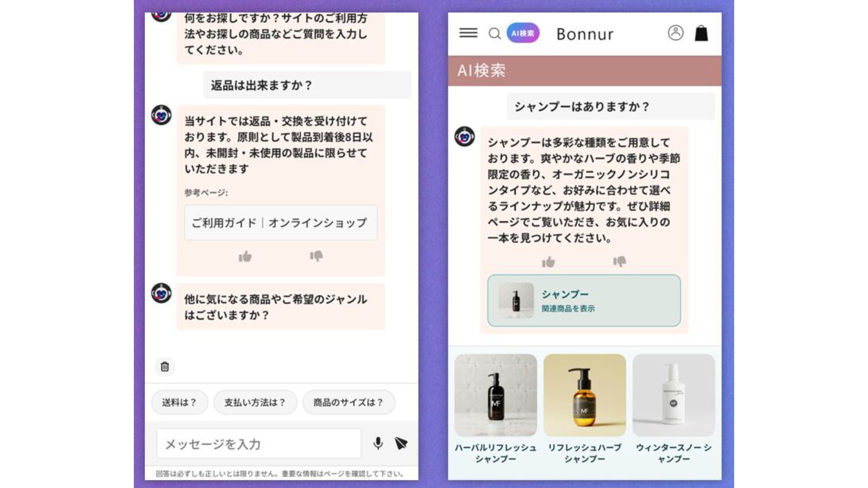Open the shopping bag icon
The height and width of the screenshot is (488, 868).
(702, 33)
